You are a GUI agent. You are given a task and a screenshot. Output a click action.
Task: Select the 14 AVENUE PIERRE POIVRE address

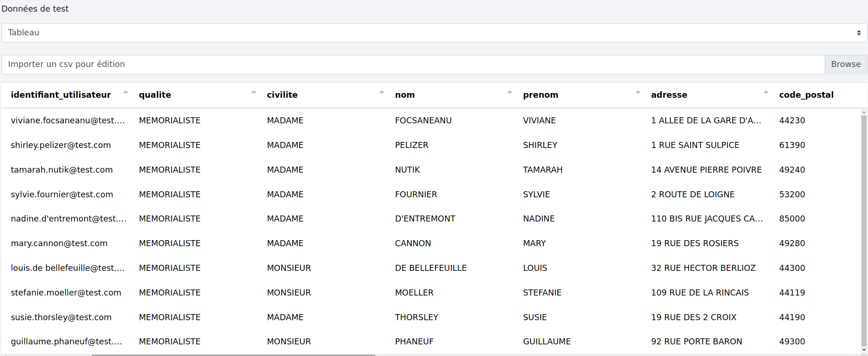706,170
